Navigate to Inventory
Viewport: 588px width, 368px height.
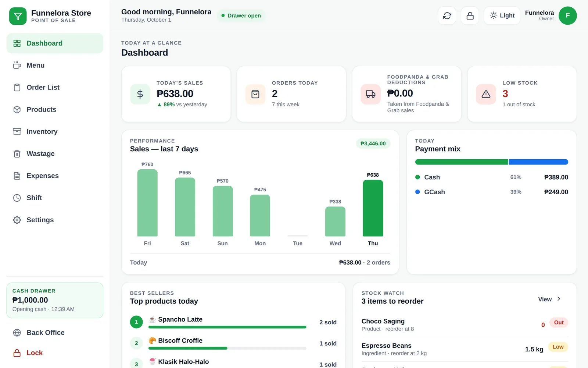(x=55, y=131)
